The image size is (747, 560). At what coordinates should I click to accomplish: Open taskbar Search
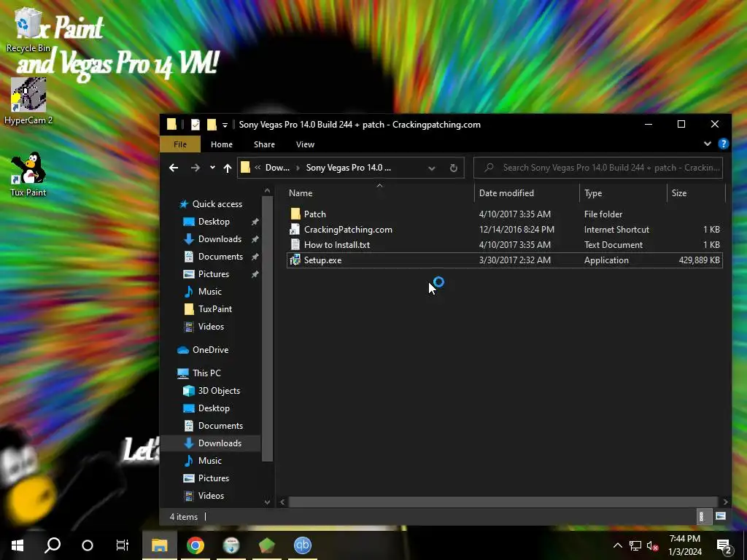point(53,545)
